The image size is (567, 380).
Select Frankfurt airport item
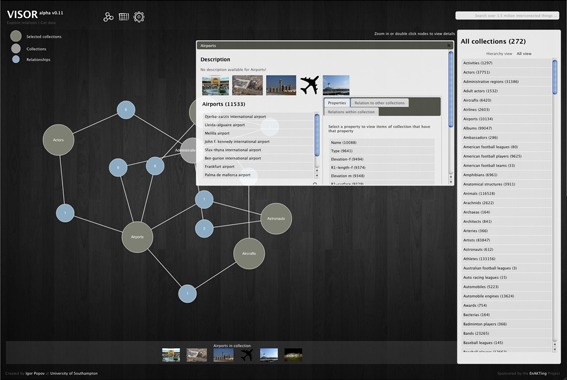258,166
